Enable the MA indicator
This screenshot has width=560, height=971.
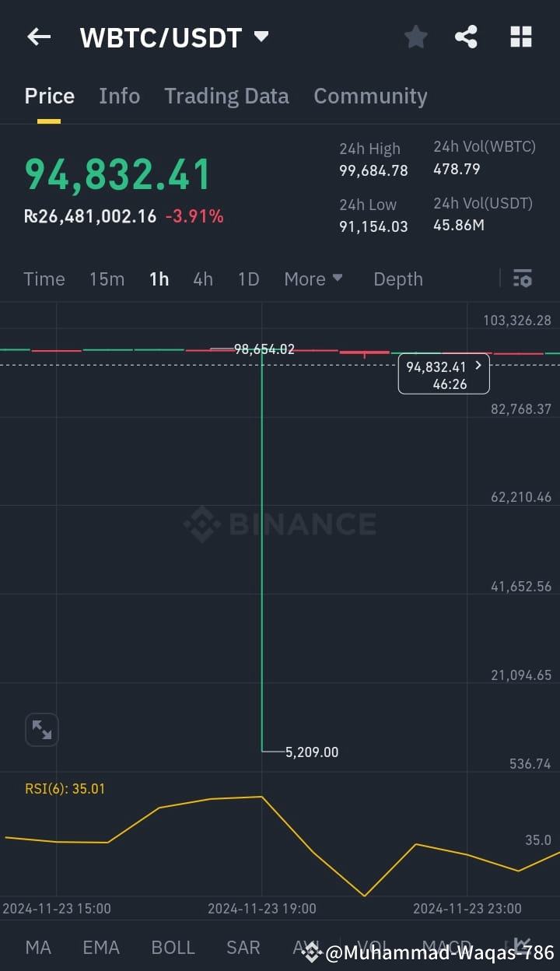(38, 947)
